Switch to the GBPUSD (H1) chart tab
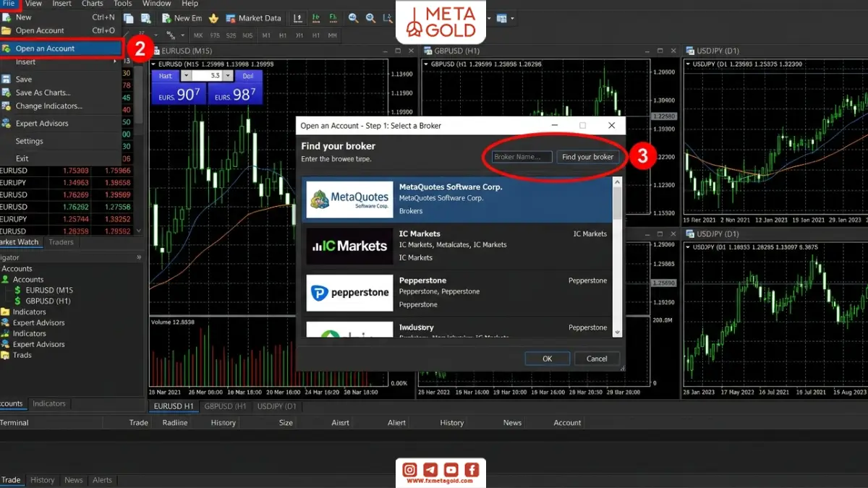Viewport: 868px width, 488px height. coord(226,406)
